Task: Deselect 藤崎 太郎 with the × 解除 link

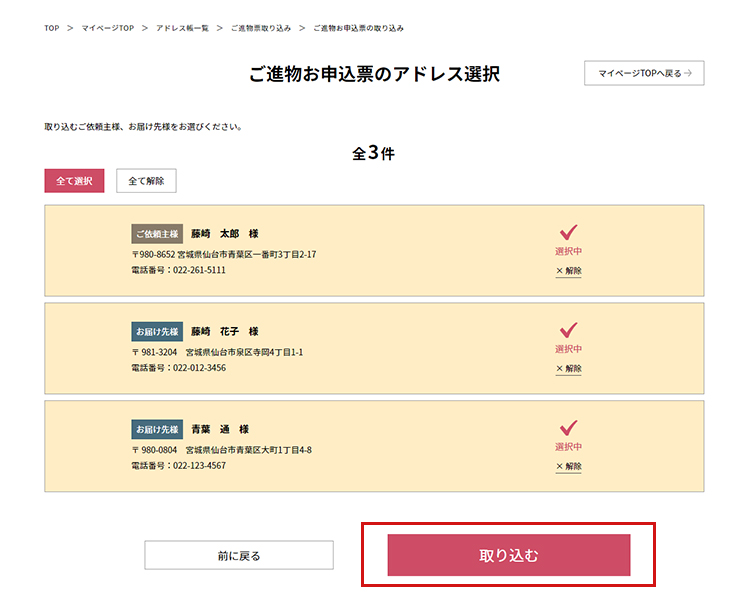Action: click(568, 271)
